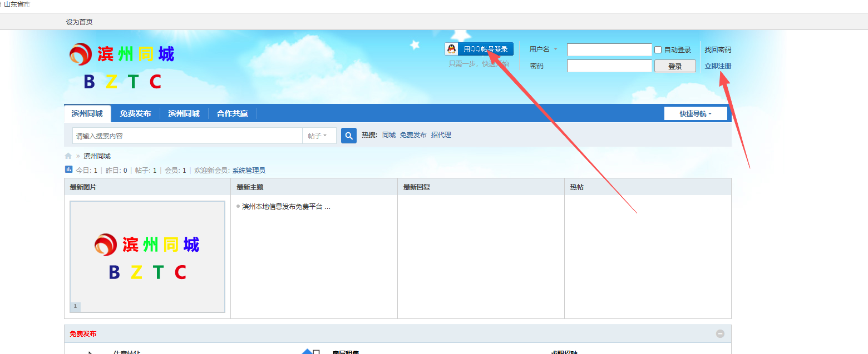The width and height of the screenshot is (868, 354).
Task: Open the 用户名 login type dropdown
Action: [x=543, y=49]
